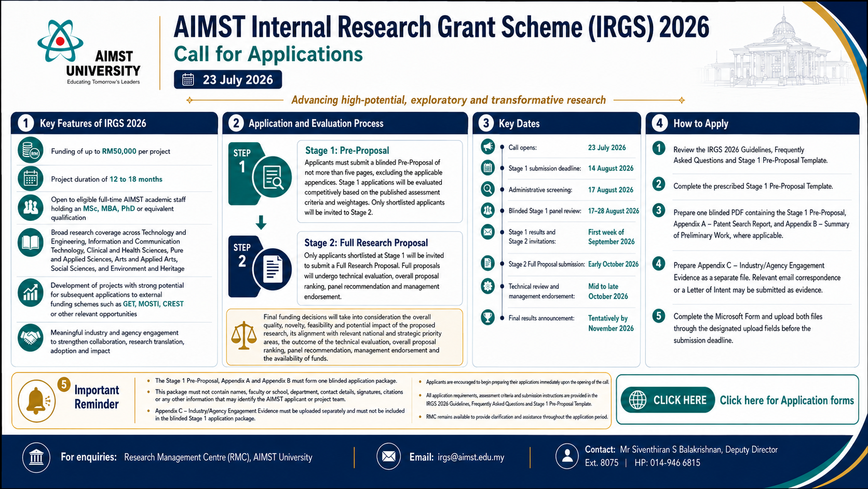Image resolution: width=868 pixels, height=489 pixels.
Task: Click the AIMST University atom logo
Action: pyautogui.click(x=60, y=41)
